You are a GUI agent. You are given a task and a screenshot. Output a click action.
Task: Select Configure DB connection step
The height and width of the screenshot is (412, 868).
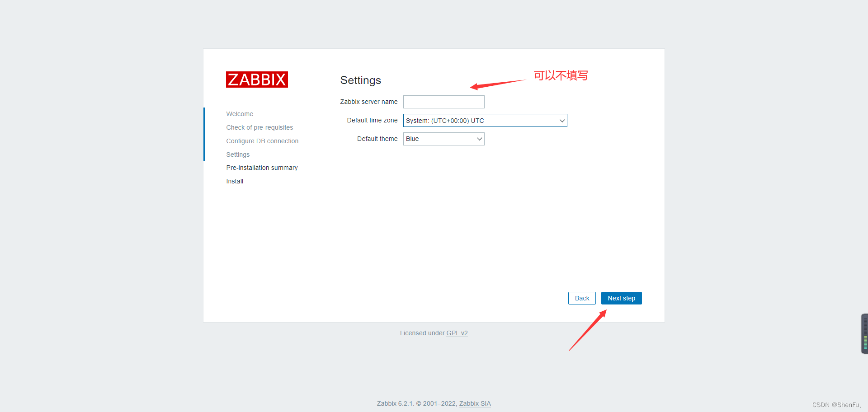pyautogui.click(x=262, y=141)
